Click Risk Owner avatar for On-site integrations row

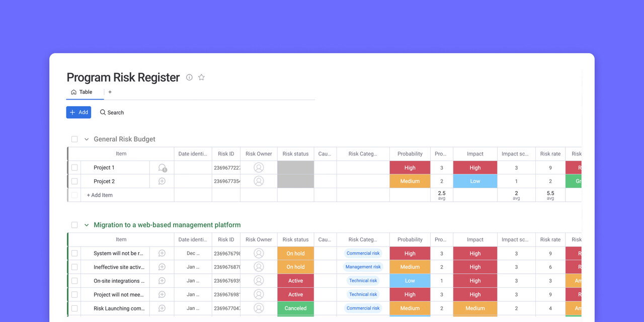pos(259,281)
